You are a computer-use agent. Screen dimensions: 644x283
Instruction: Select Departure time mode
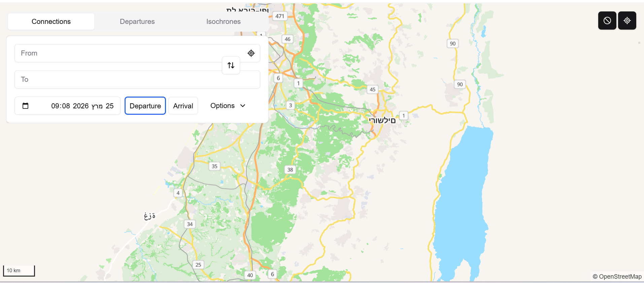pyautogui.click(x=145, y=106)
